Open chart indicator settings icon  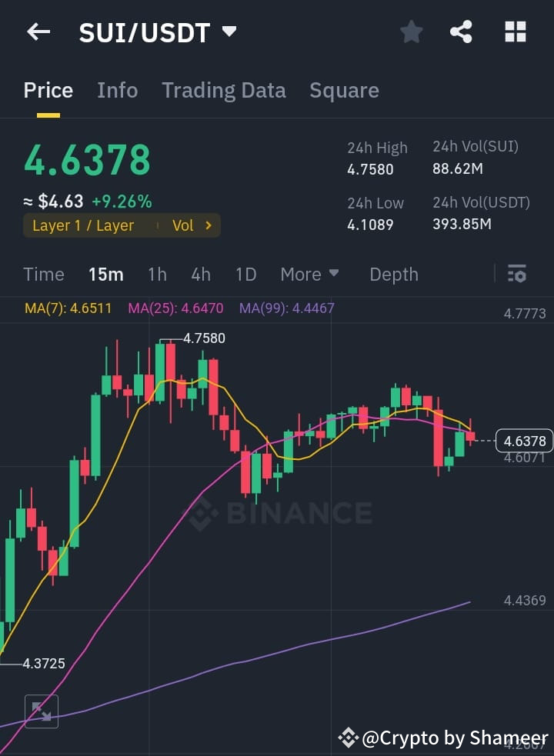(516, 274)
